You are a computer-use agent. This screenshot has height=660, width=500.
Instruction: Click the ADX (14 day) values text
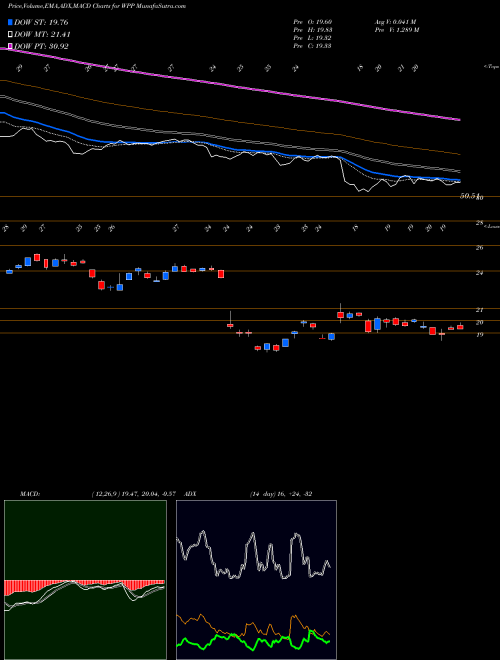[x=281, y=493]
